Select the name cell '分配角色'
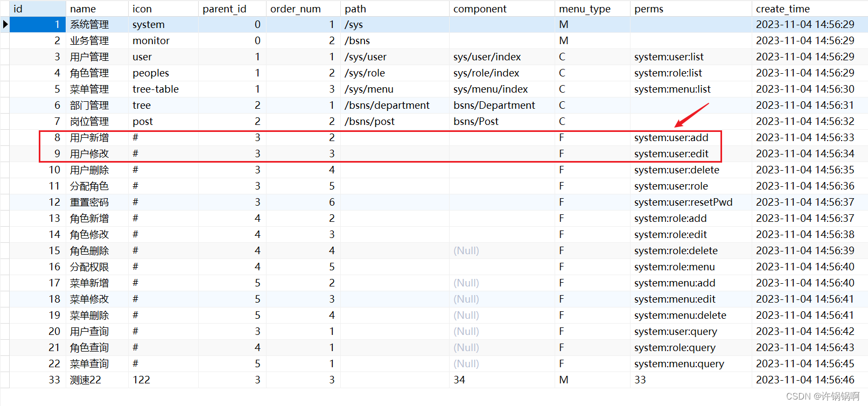 click(97, 186)
